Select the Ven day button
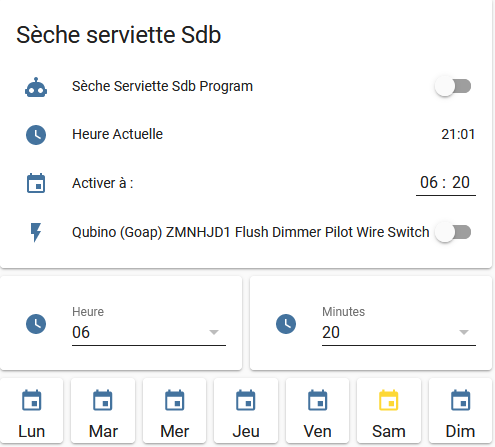 [x=317, y=411]
